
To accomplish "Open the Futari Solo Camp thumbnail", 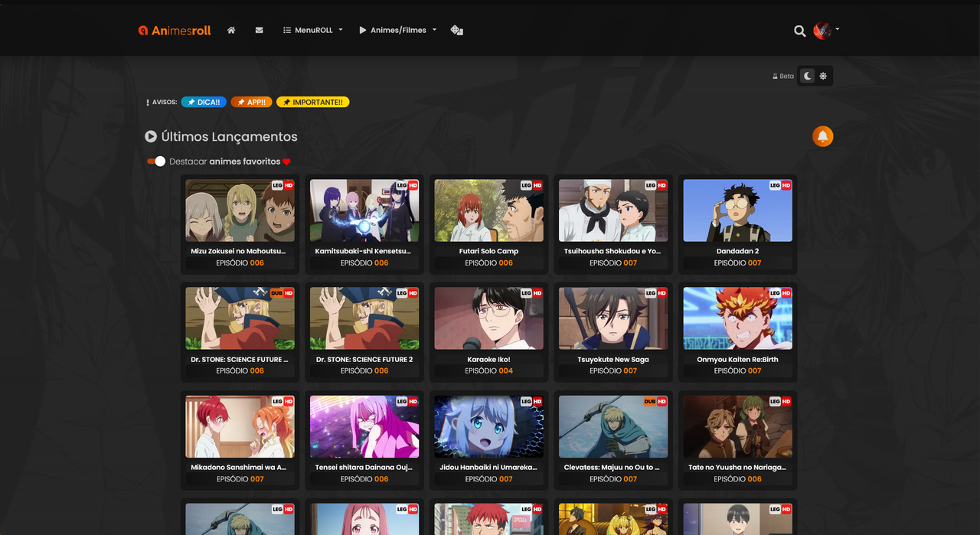I will coord(488,210).
